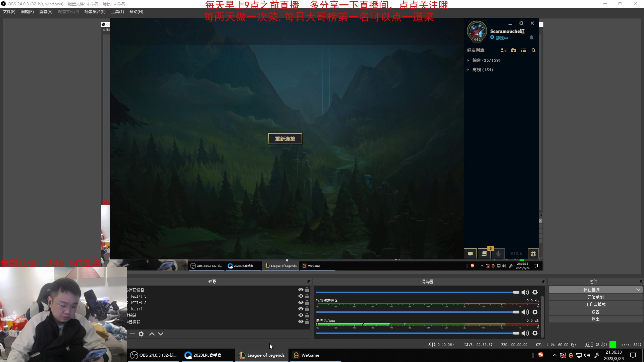Image resolution: width=644 pixels, height=362 pixels.
Task: Open the 查看(V) menu
Action: tap(46, 12)
